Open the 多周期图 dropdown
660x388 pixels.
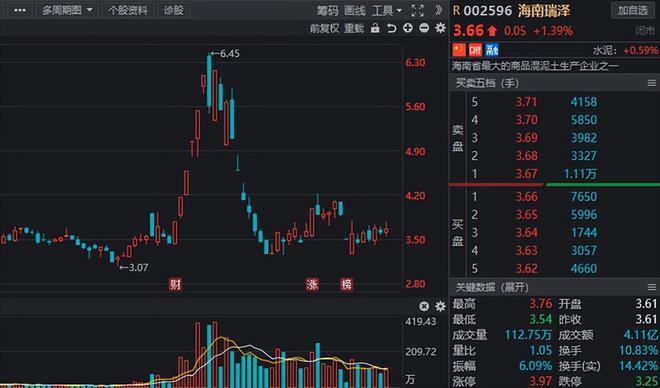coord(67,11)
